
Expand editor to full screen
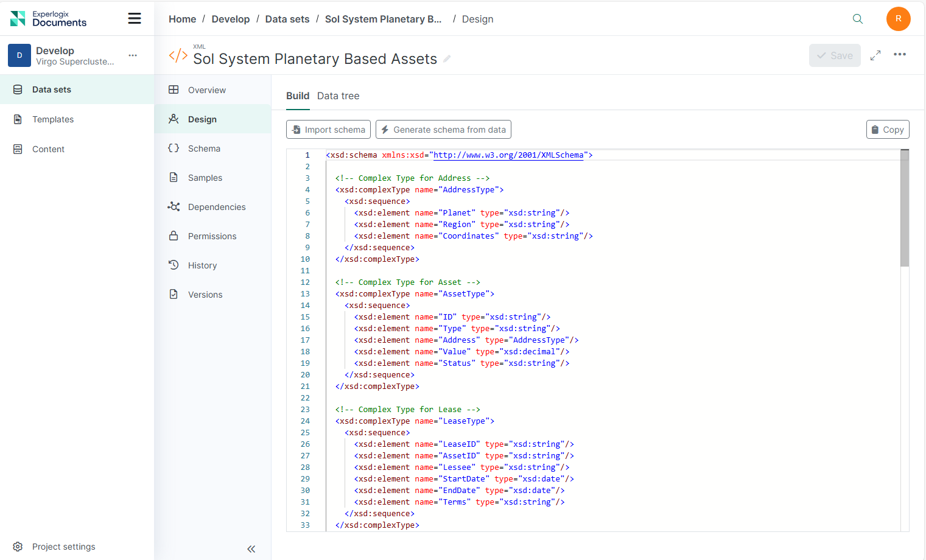pos(875,55)
